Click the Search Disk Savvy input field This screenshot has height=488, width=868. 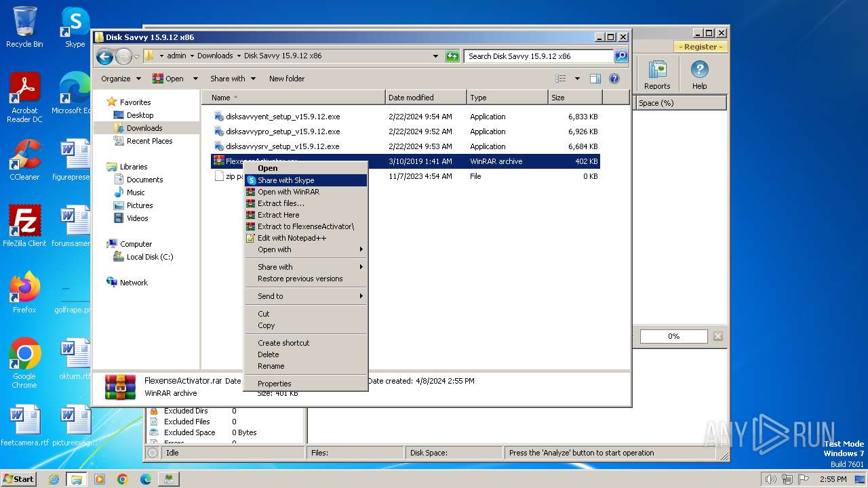pyautogui.click(x=539, y=56)
